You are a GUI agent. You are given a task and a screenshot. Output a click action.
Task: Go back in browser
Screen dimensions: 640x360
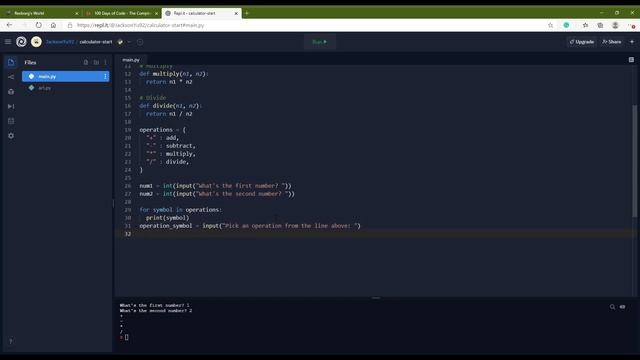click(x=9, y=25)
